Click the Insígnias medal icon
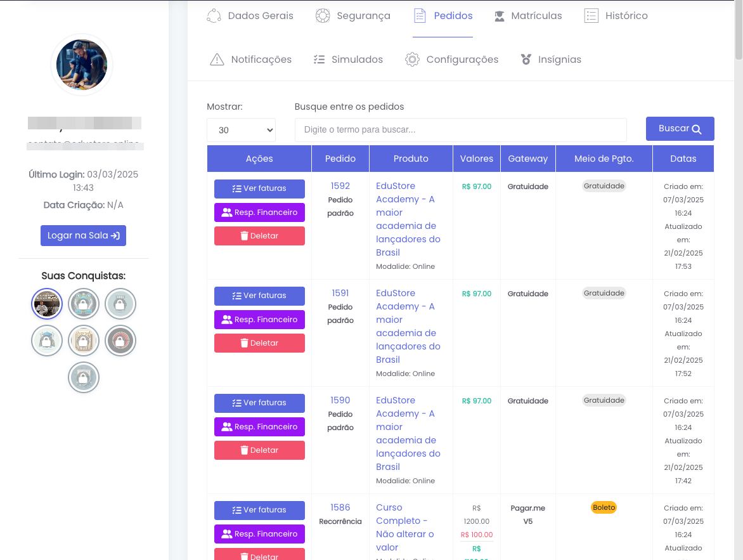The width and height of the screenshot is (743, 560). 526,60
